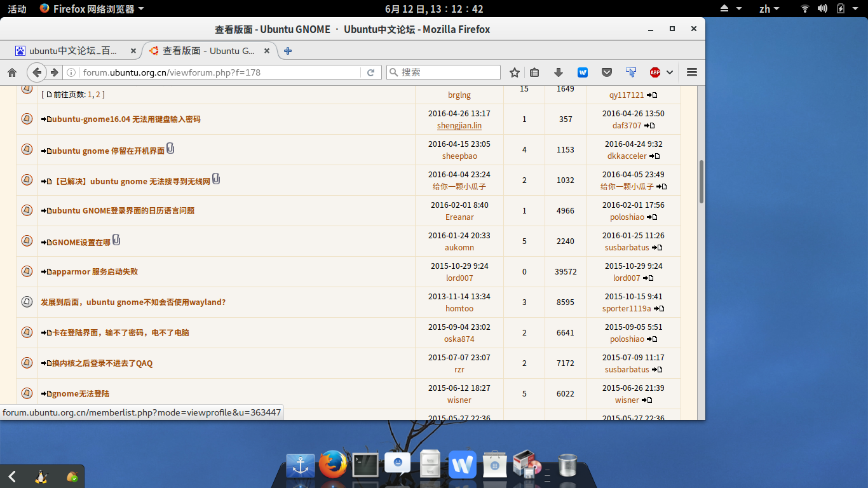Open topic gnome无法登陆
This screenshot has width=868, height=488.
(x=81, y=393)
